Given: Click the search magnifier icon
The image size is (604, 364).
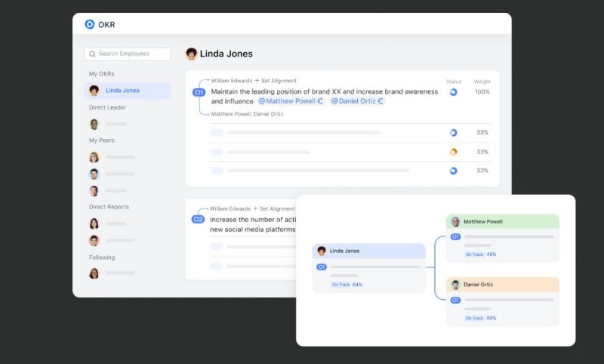Looking at the screenshot, I should click(92, 54).
